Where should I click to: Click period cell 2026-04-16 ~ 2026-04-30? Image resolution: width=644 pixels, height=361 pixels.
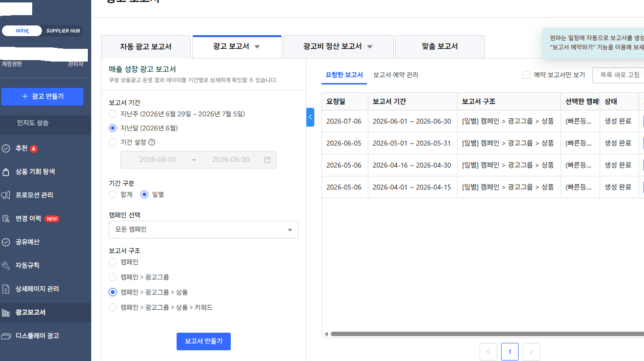tap(412, 165)
